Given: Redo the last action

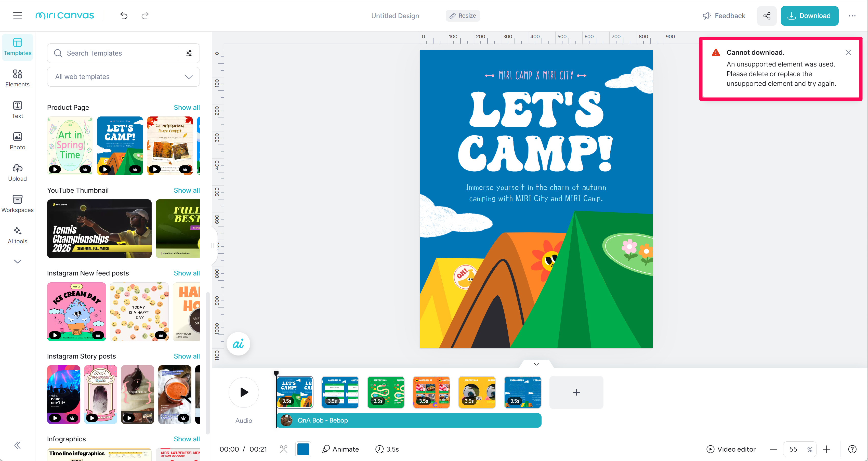Looking at the screenshot, I should tap(145, 16).
